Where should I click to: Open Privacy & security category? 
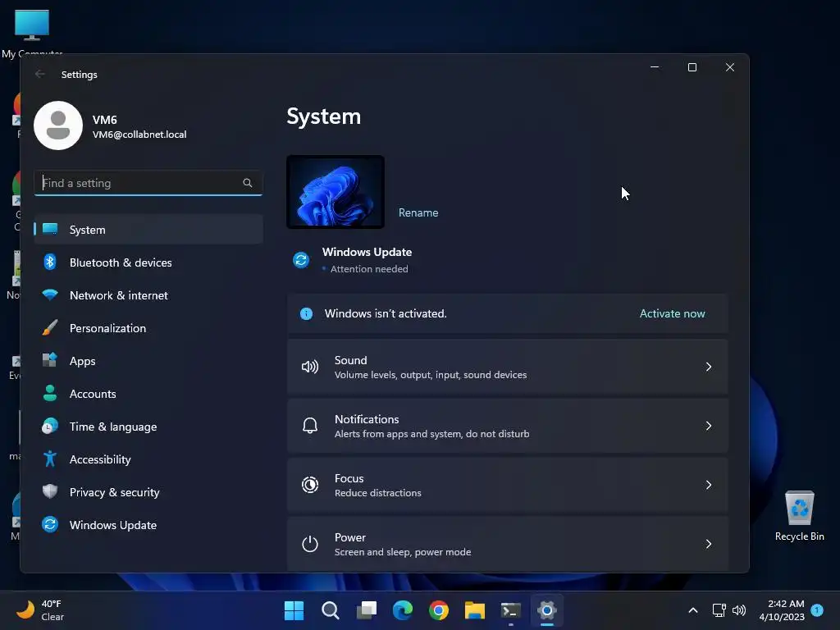click(x=148, y=492)
